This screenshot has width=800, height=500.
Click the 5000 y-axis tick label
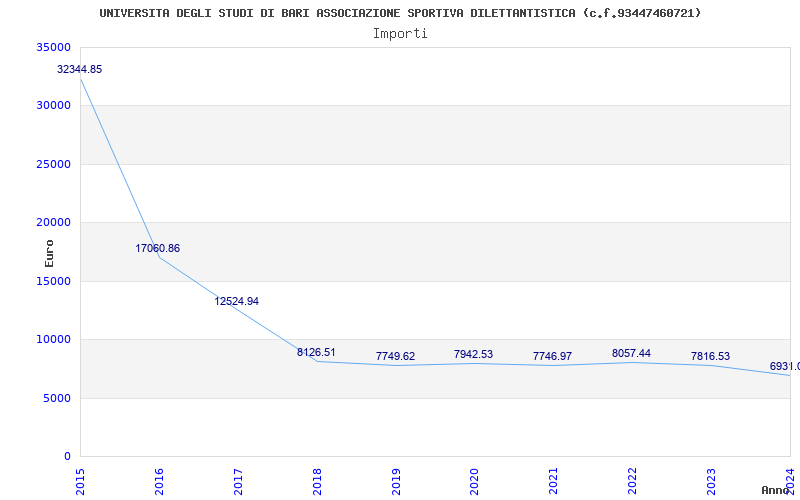click(57, 398)
